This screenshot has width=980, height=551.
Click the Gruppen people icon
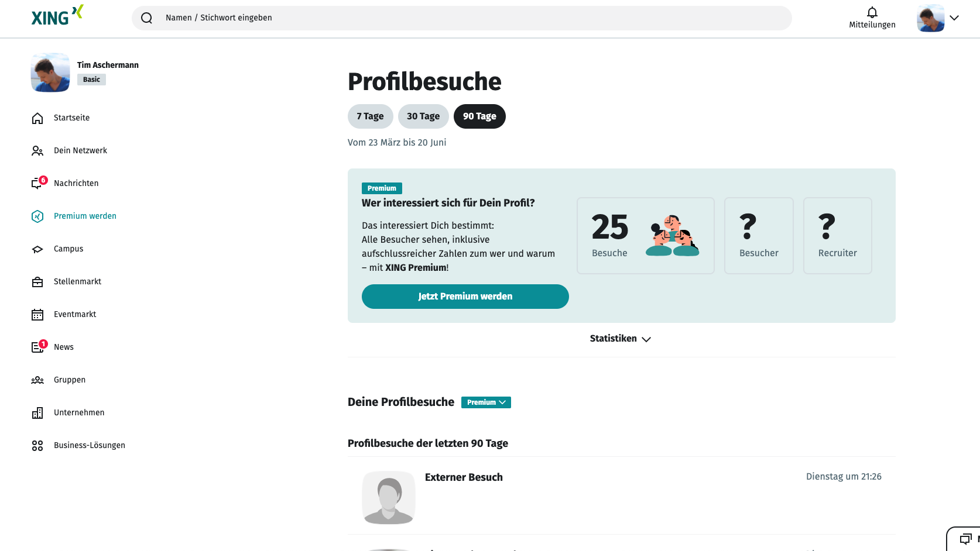(x=37, y=380)
